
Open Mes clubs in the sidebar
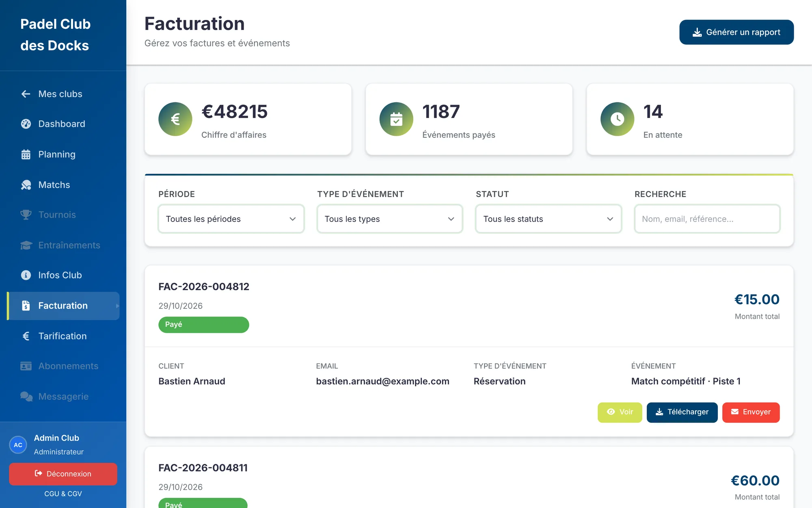[x=63, y=94]
